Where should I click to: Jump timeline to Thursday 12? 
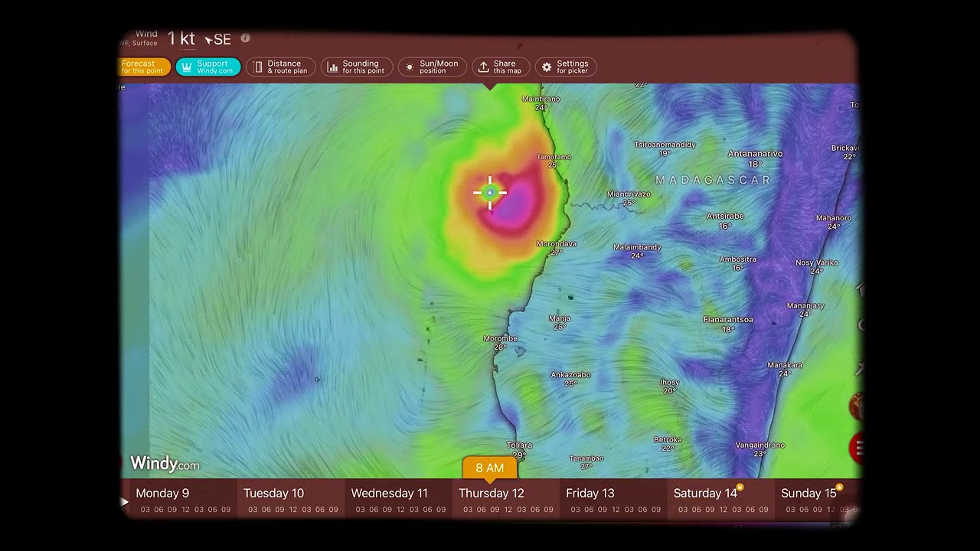[x=491, y=494]
